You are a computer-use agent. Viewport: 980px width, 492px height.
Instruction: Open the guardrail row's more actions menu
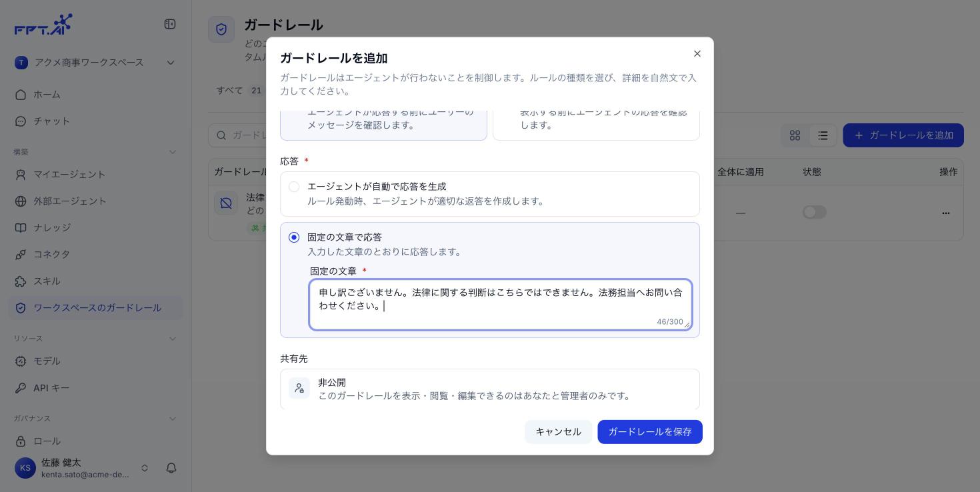tap(945, 213)
